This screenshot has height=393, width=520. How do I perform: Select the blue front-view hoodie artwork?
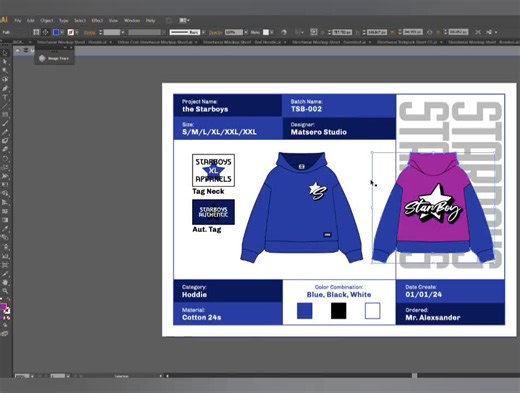(302, 207)
